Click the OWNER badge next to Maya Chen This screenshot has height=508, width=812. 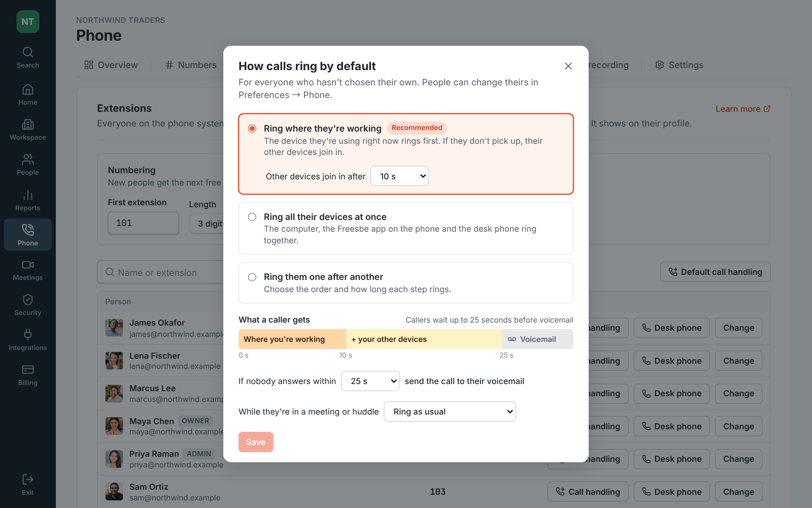tap(195, 421)
